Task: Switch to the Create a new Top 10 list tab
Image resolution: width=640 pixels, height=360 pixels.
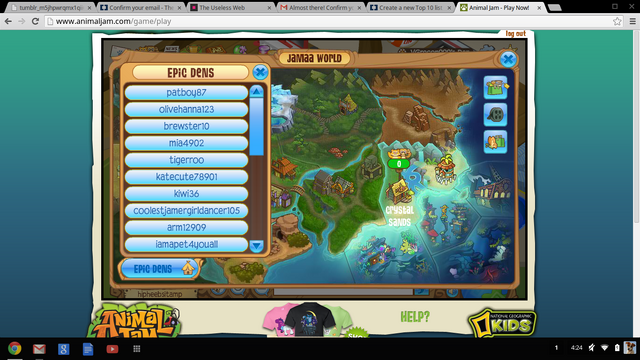Action: [411, 7]
